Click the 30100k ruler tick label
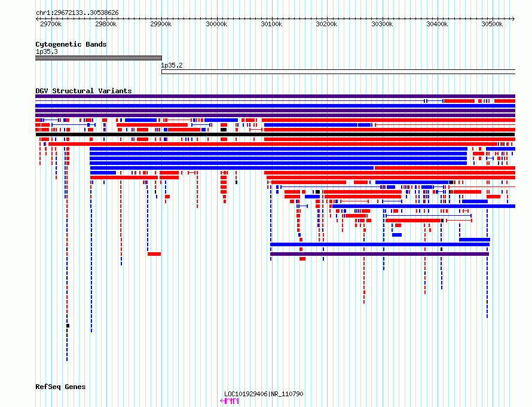Viewport: 532px width, 407px height. point(271,24)
